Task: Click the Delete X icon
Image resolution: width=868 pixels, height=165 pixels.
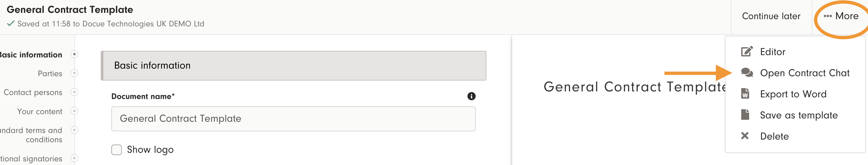Action: click(745, 136)
